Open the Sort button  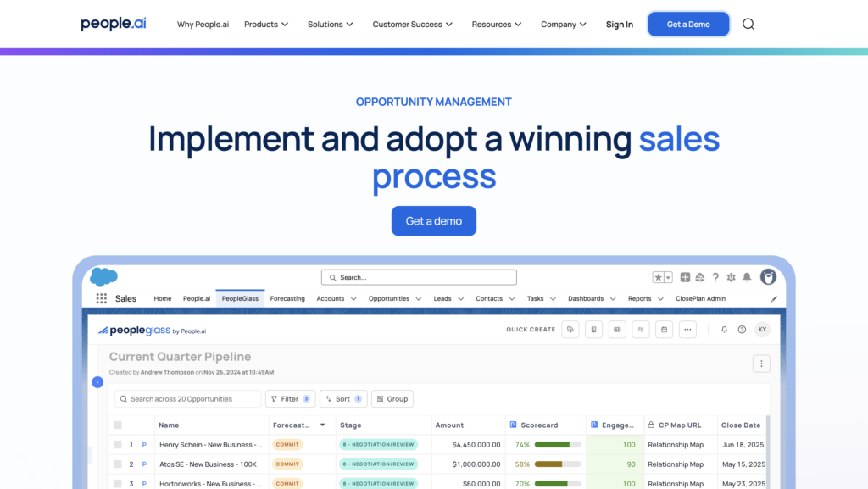[x=343, y=399]
